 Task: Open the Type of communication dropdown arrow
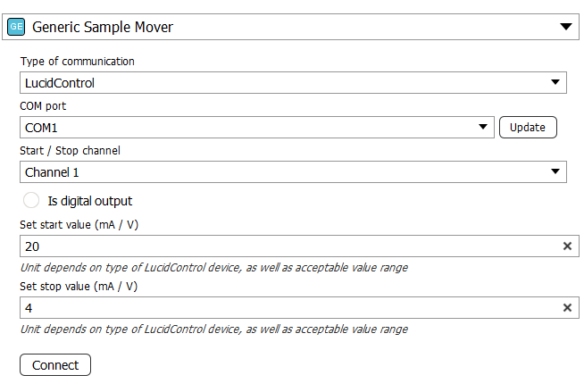pos(556,83)
